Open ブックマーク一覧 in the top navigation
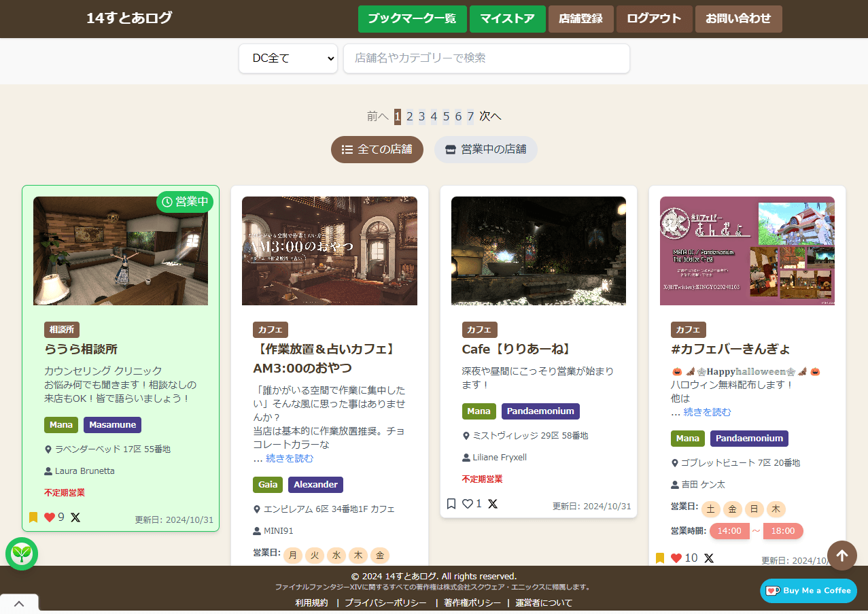 pos(412,18)
